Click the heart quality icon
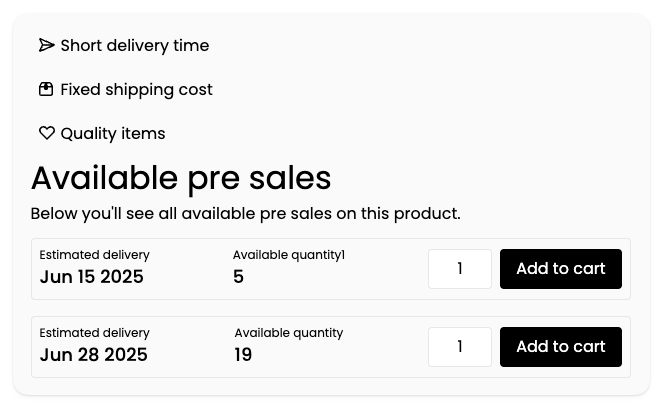Screen dimensions: 663x408 pyautogui.click(x=47, y=133)
